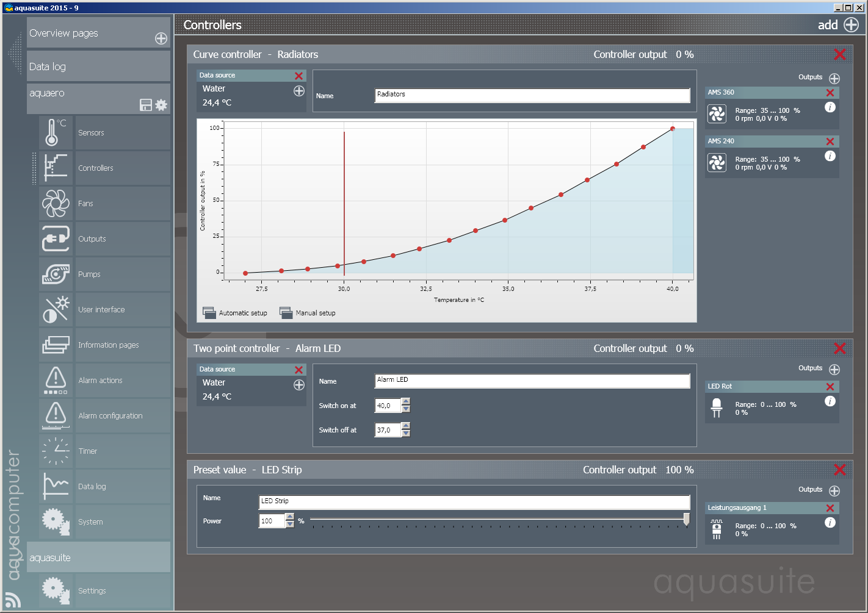Click the Alarm actions warning icon
The width and height of the screenshot is (868, 613).
pyautogui.click(x=56, y=381)
